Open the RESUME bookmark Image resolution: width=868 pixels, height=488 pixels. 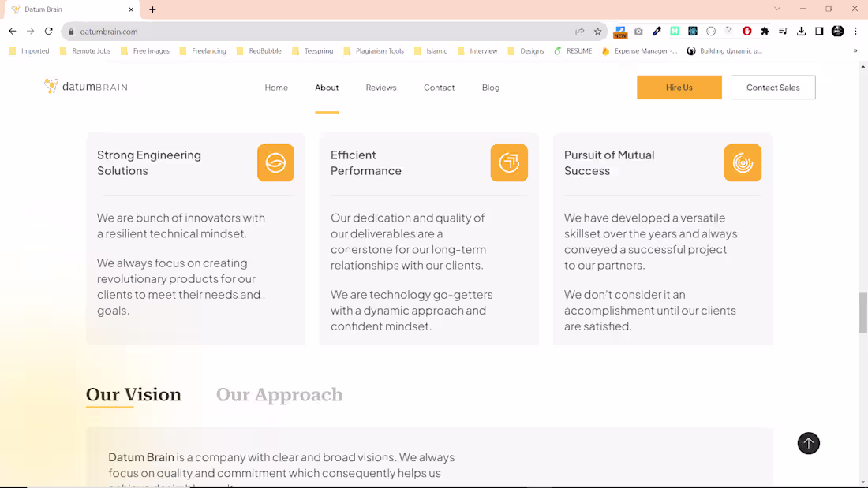coord(573,51)
